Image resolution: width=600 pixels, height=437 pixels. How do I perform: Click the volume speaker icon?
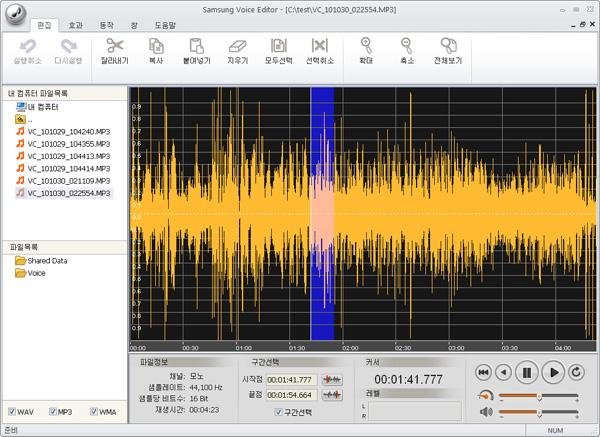coord(486,412)
